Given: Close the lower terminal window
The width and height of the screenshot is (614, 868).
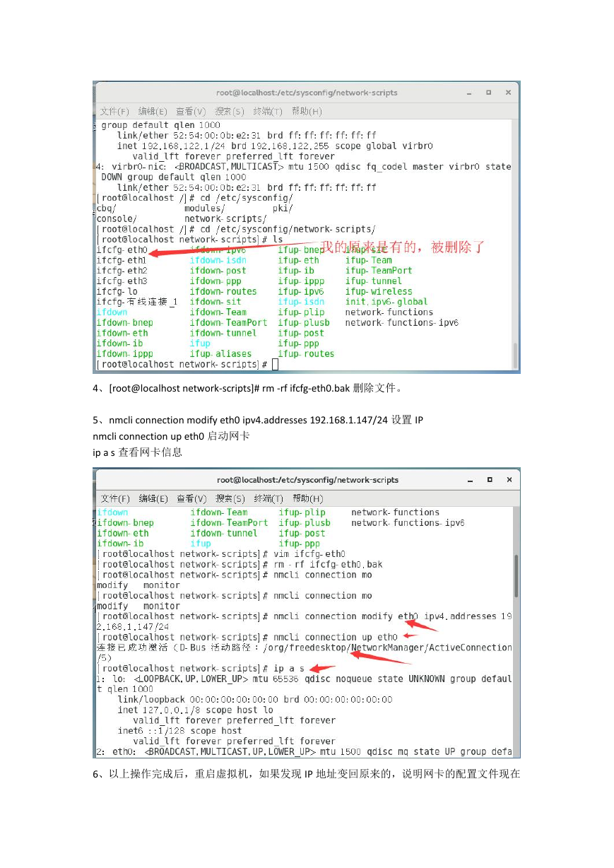Looking at the screenshot, I should click(x=508, y=480).
